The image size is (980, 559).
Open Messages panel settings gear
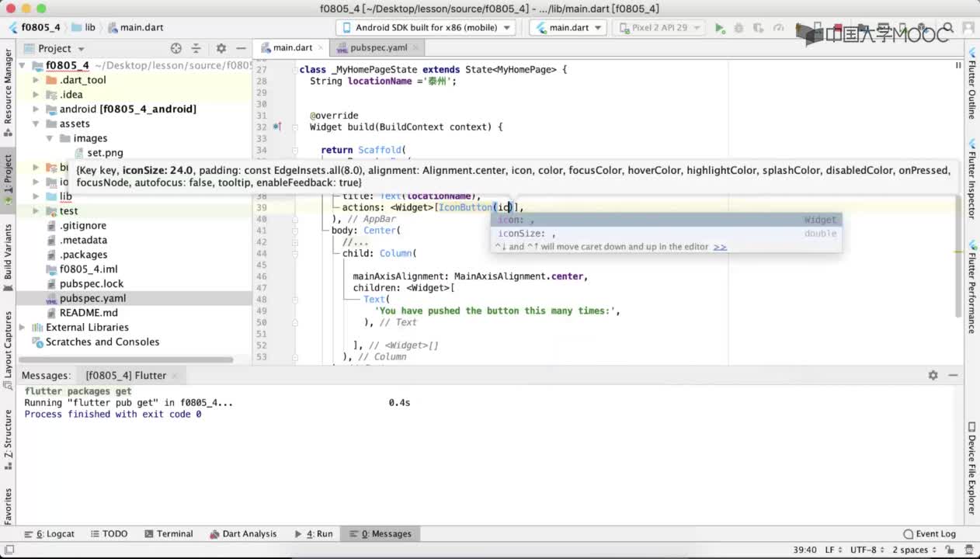[933, 375]
